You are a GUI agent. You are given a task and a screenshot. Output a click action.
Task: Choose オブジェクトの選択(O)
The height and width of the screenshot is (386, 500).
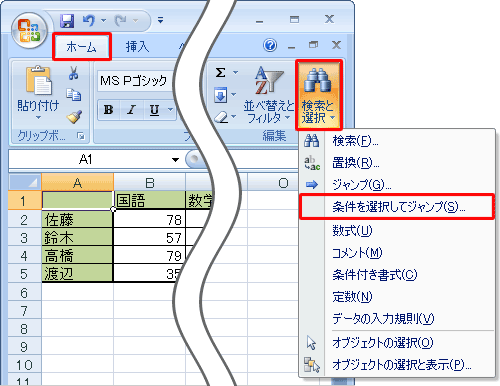397,343
